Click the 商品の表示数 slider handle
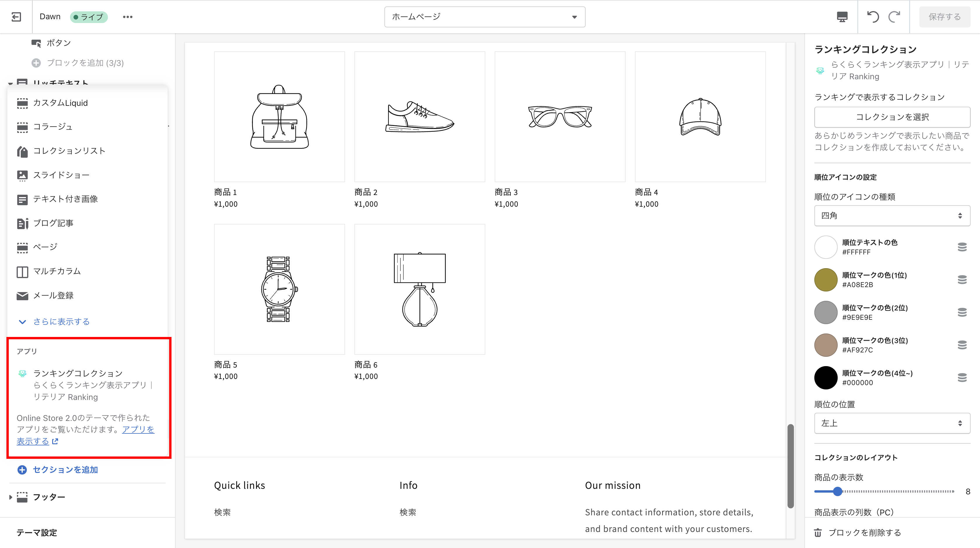Viewport: 980px width, 548px height. point(837,491)
